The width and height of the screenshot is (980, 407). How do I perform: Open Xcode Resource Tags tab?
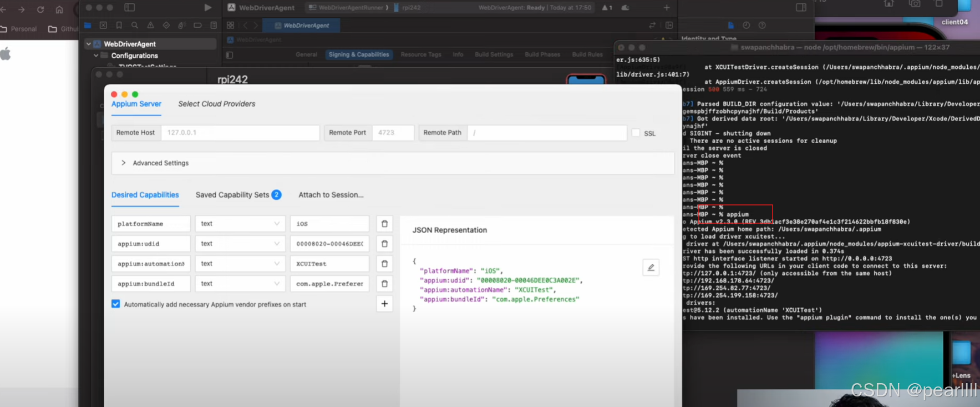click(x=421, y=55)
